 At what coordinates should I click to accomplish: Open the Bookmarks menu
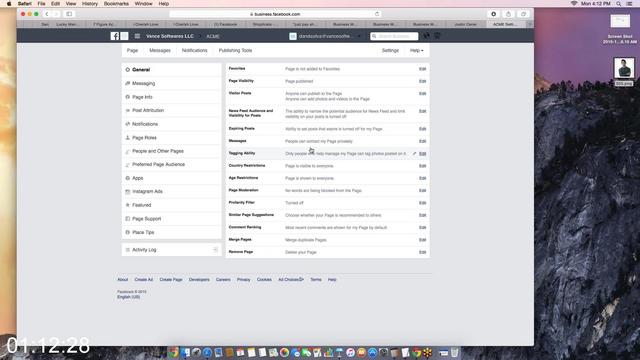116,3
